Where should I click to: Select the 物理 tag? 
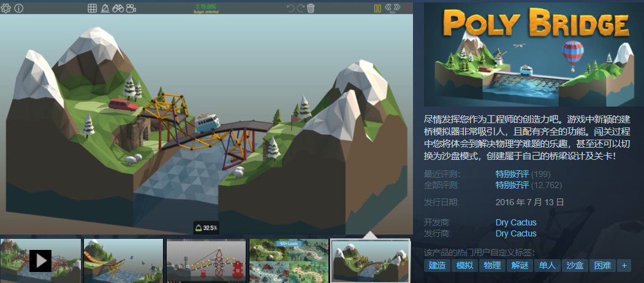pyautogui.click(x=492, y=265)
